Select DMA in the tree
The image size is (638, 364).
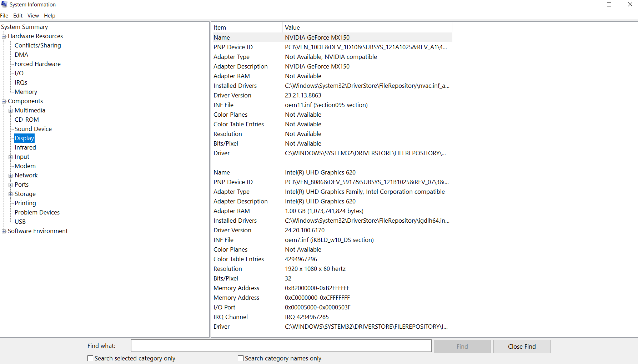coord(21,55)
